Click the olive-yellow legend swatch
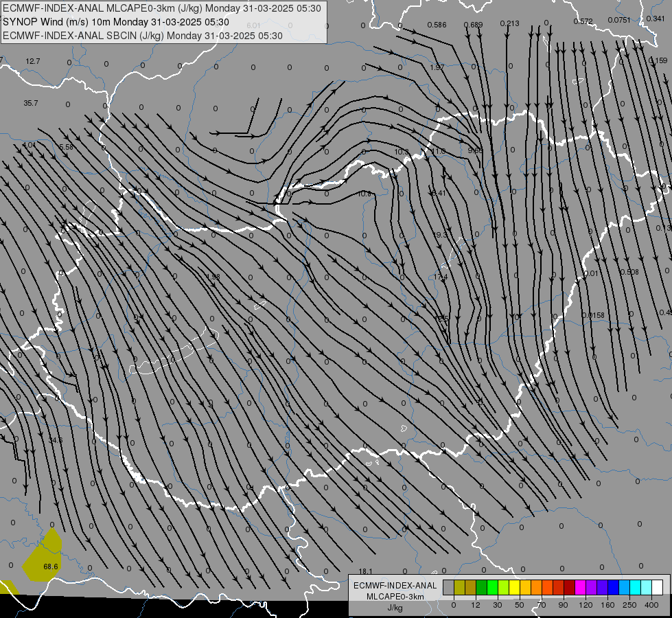 [459, 588]
